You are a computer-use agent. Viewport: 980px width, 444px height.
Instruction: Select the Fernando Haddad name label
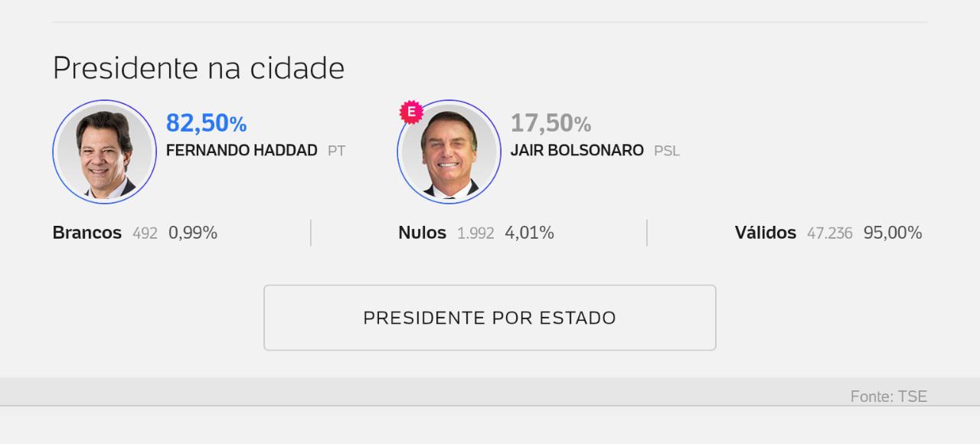point(241,151)
